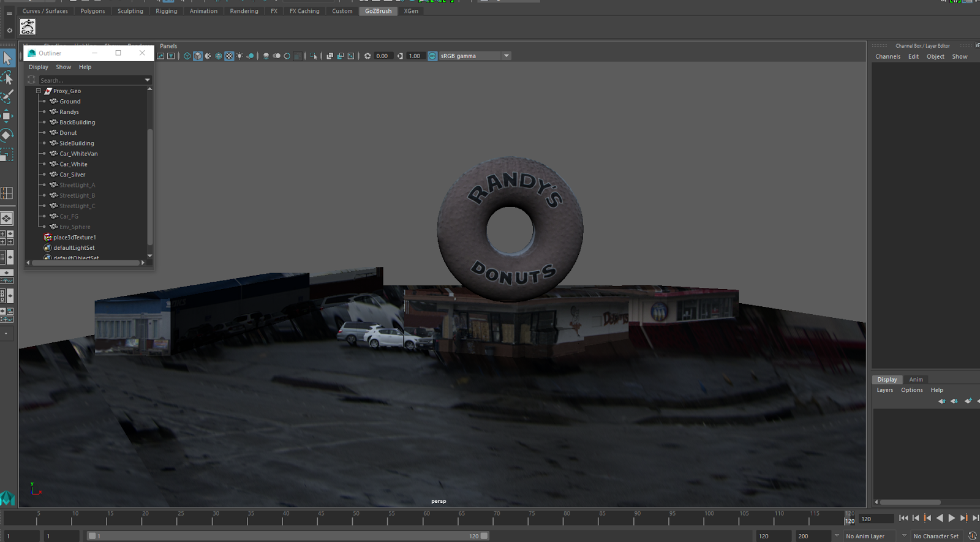980x542 pixels.
Task: Toggle viewport shadows icon
Action: (x=250, y=56)
